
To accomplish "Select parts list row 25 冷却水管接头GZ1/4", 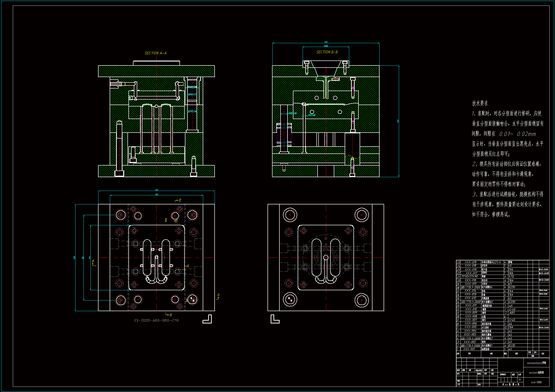I will click(x=491, y=262).
